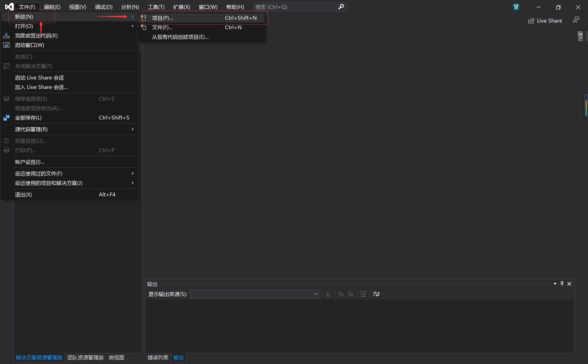Open the 文件(F) menu
This screenshot has width=588, height=364.
[27, 7]
